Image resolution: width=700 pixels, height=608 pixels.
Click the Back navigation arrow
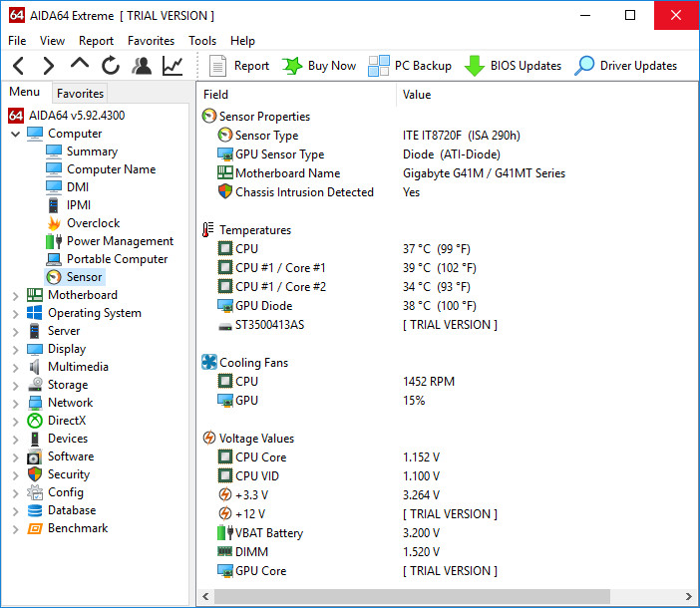click(x=18, y=66)
